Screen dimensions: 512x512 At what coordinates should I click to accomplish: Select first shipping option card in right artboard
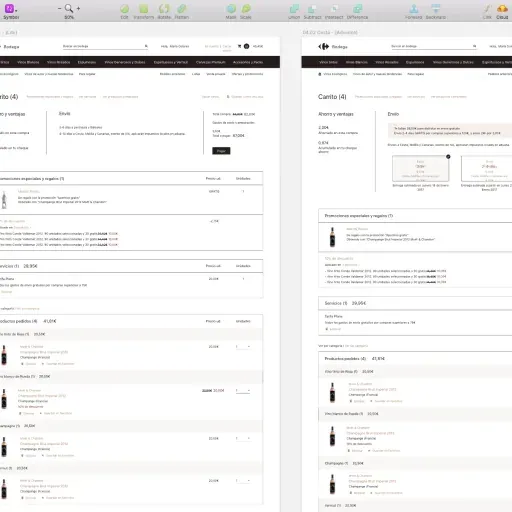coord(421,168)
